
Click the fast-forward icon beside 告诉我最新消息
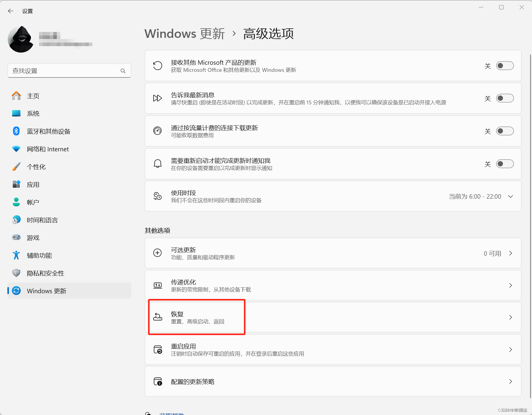[x=157, y=98]
